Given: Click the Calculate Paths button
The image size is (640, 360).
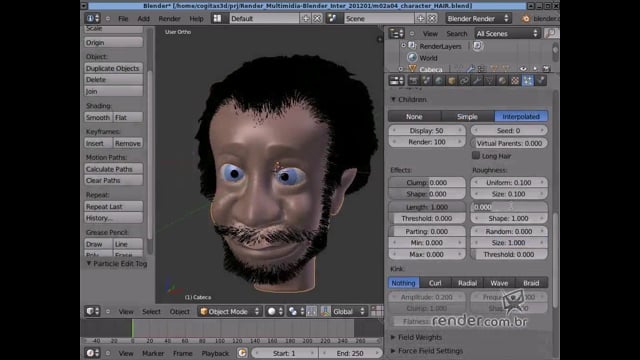Looking at the screenshot, I should point(113,169).
